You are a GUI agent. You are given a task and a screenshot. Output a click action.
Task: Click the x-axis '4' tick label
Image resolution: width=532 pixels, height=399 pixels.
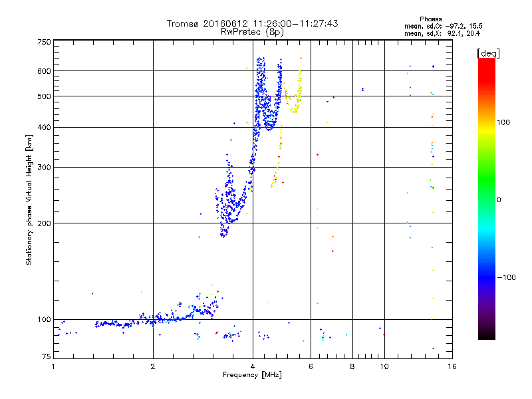click(x=253, y=366)
